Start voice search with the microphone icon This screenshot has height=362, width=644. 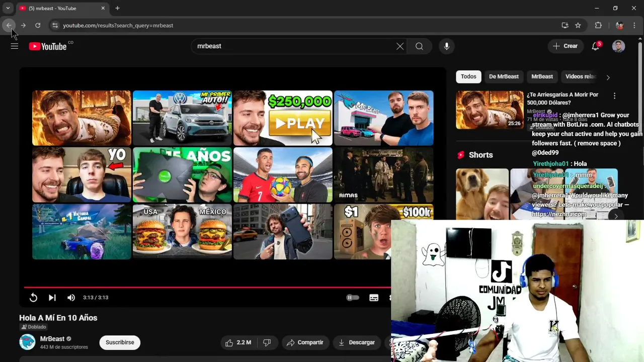click(446, 46)
